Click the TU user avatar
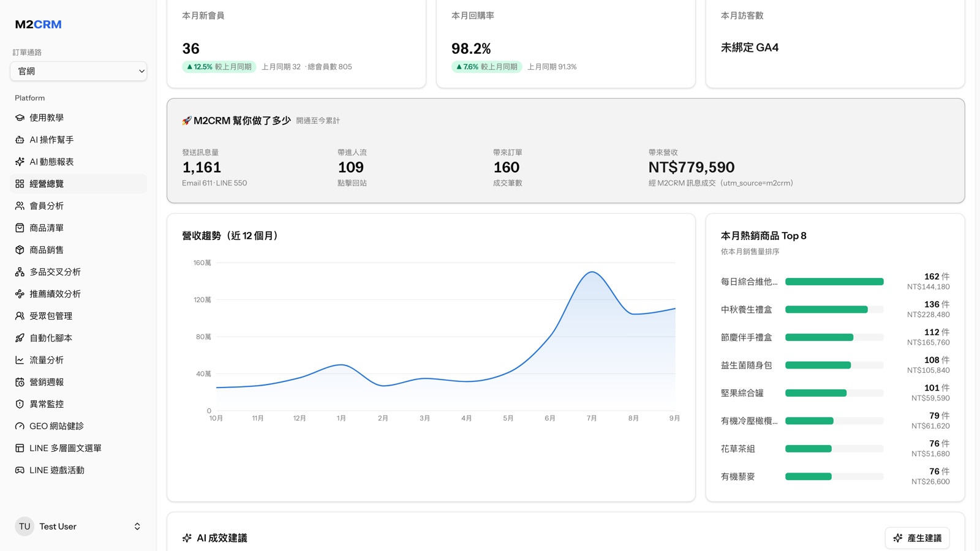This screenshot has width=980, height=551. (24, 527)
